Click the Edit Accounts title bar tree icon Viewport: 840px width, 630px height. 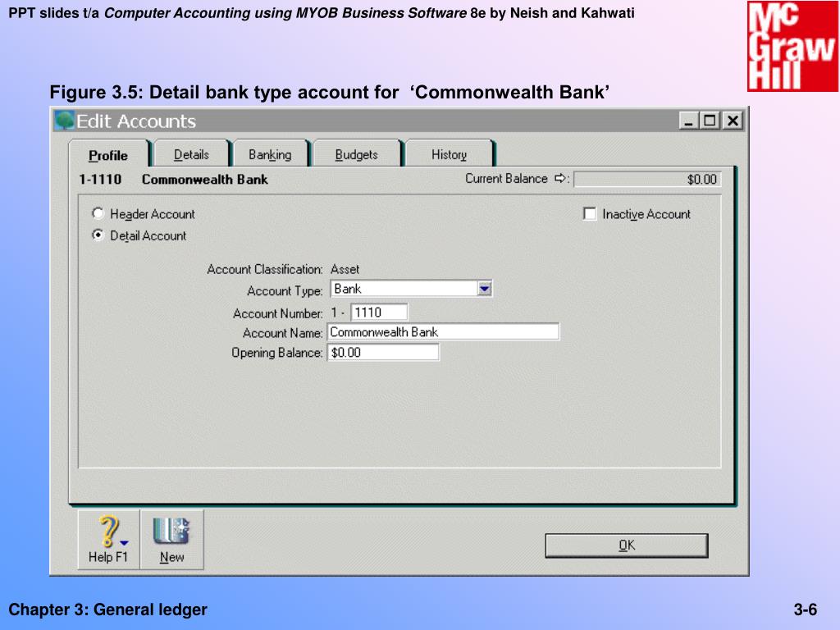click(64, 121)
